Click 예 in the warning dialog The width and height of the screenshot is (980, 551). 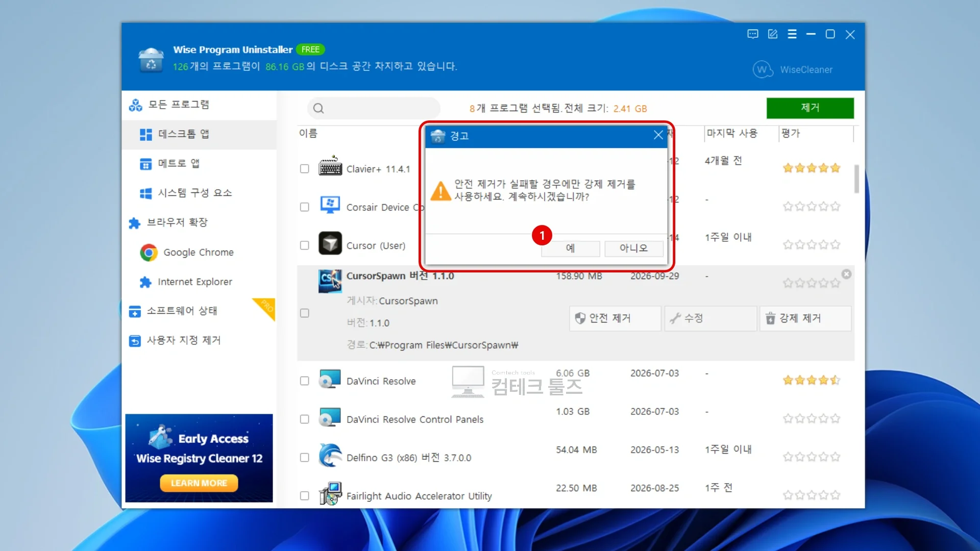click(570, 248)
